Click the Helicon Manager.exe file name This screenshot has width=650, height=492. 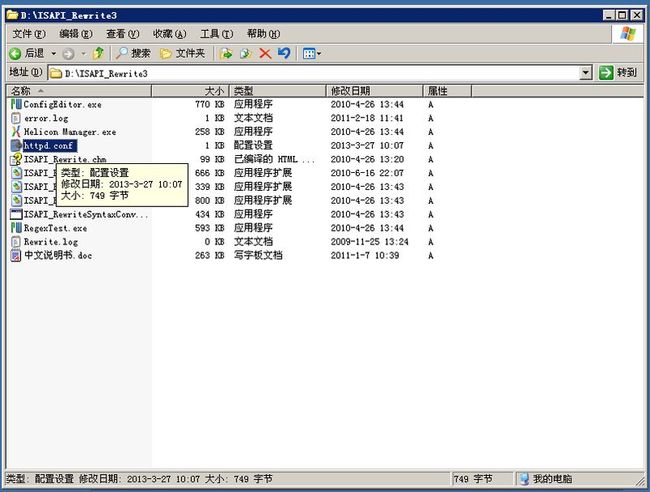[70, 132]
